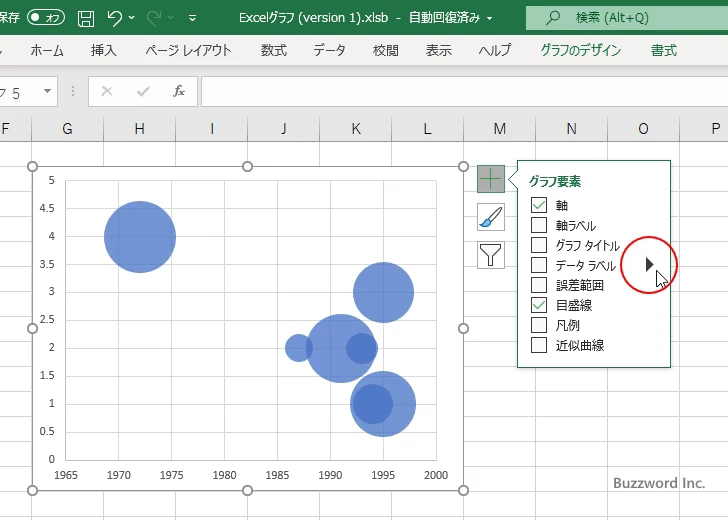Screen dimensions: 728x520
Task: Check the 軸ラベル checkbox
Action: (x=539, y=225)
